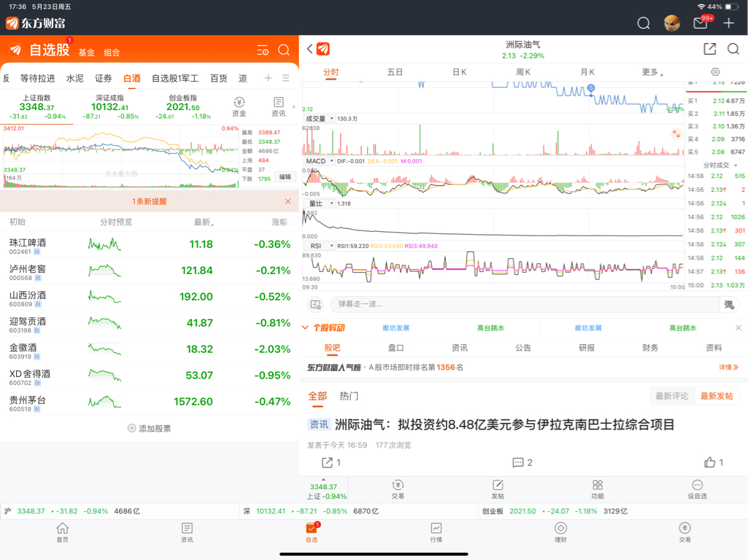The height and width of the screenshot is (560, 748).
Task: Open the 资金 capital flow icon
Action: click(x=239, y=106)
